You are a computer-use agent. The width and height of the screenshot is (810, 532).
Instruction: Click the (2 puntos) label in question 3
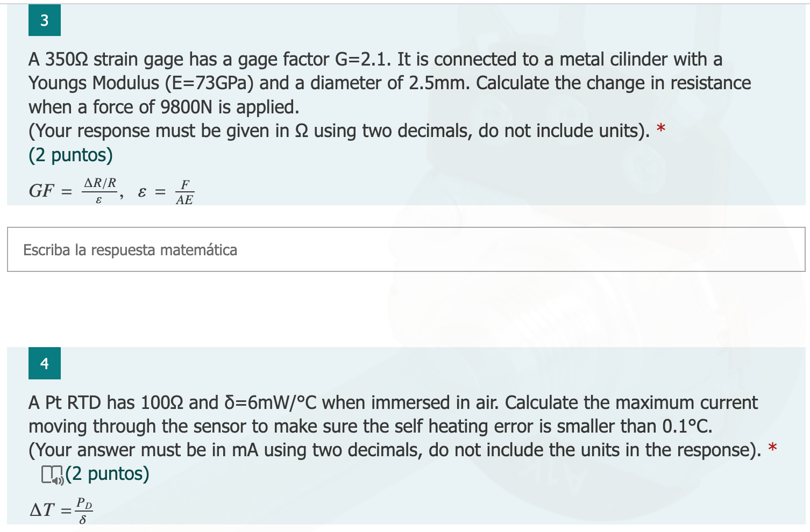(x=70, y=155)
